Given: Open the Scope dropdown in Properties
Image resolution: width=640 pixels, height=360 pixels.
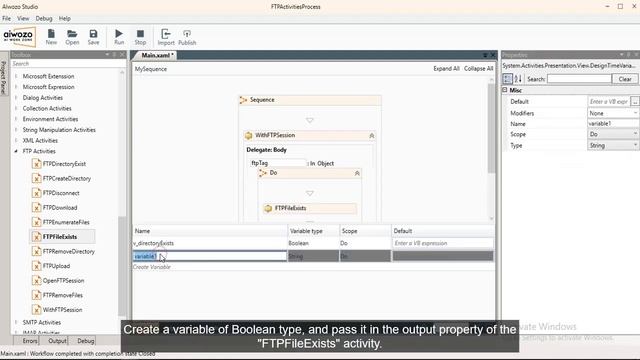Looking at the screenshot, I should 635,134.
